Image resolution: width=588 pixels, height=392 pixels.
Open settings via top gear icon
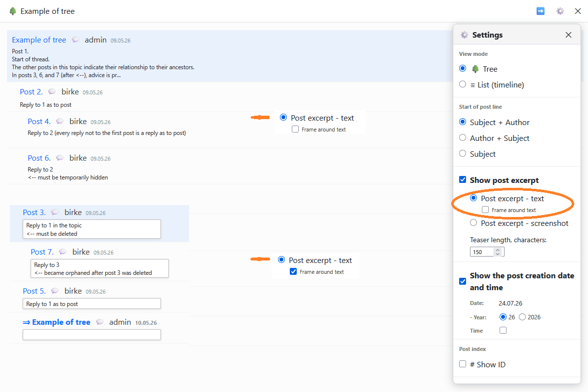560,11
